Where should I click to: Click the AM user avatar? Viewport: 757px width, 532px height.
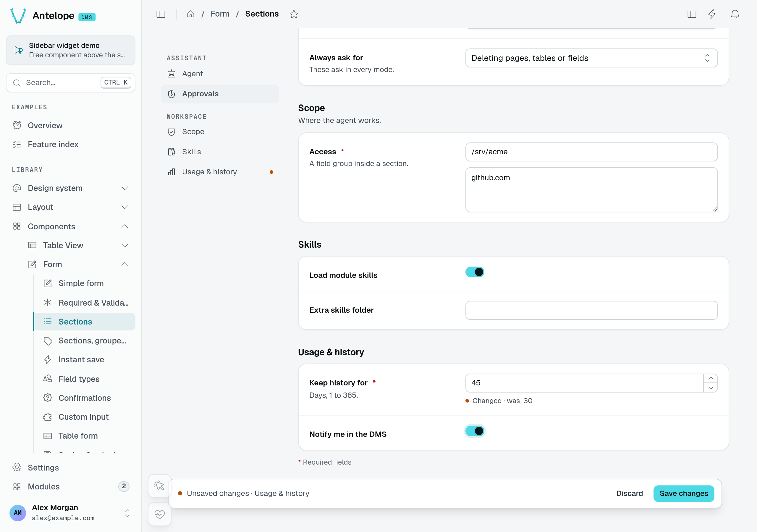coord(18,512)
